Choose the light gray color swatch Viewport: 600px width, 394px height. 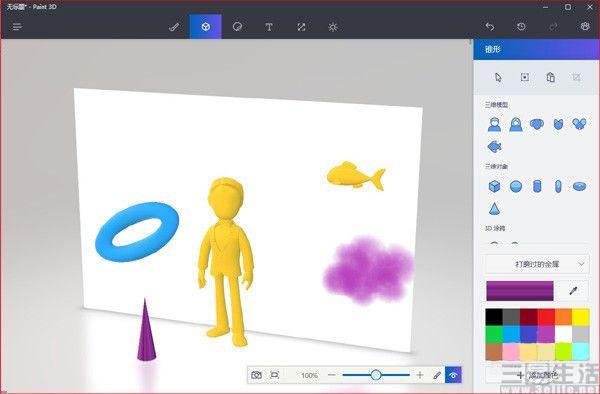[x=581, y=334]
